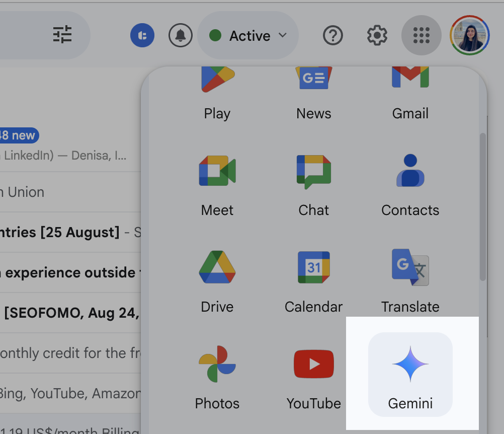
Task: Click the 48 new badge
Action: [x=19, y=135]
